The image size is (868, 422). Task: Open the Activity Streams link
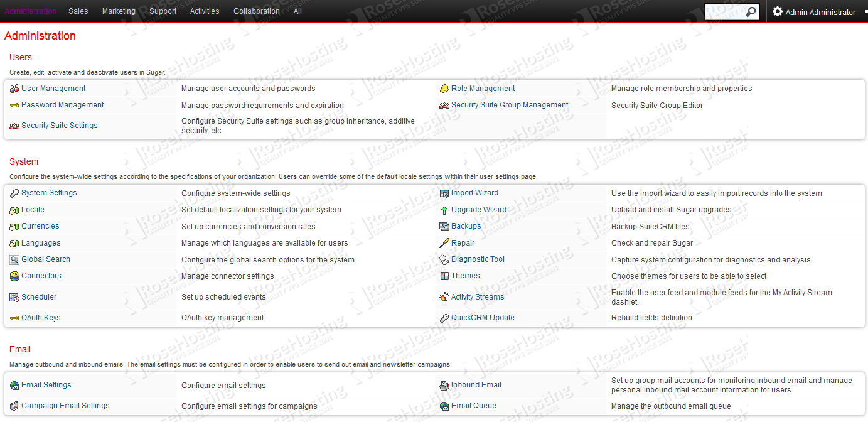[x=478, y=297]
